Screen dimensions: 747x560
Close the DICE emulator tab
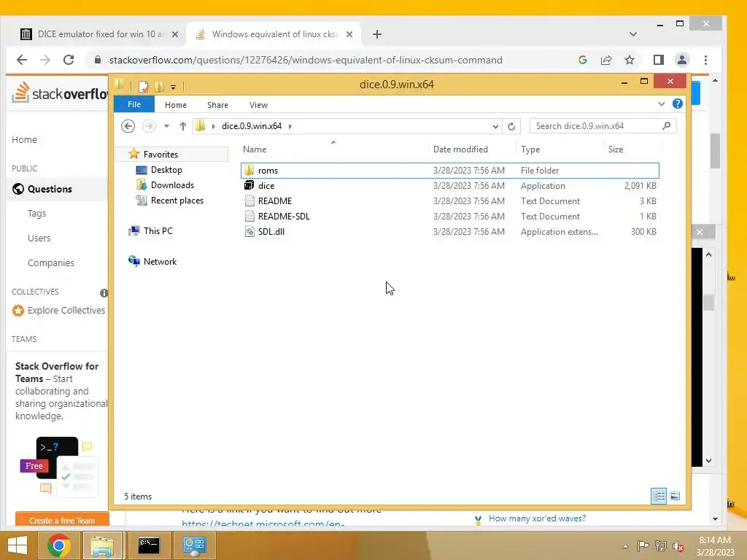(x=175, y=34)
